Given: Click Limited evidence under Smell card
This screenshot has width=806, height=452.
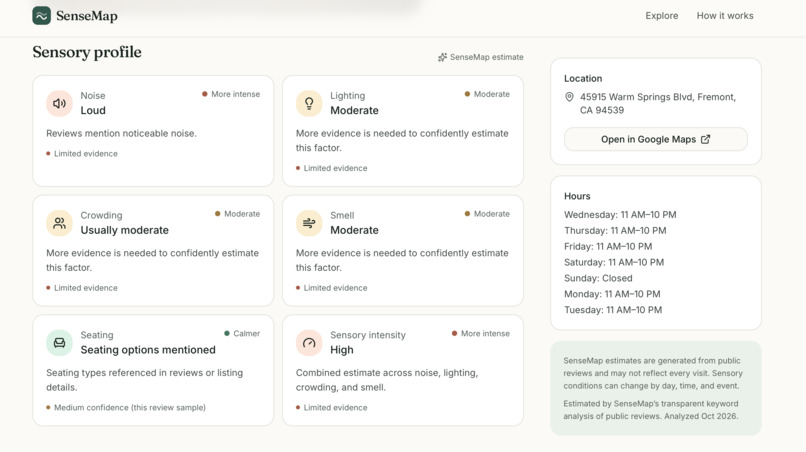Looking at the screenshot, I should (x=332, y=288).
